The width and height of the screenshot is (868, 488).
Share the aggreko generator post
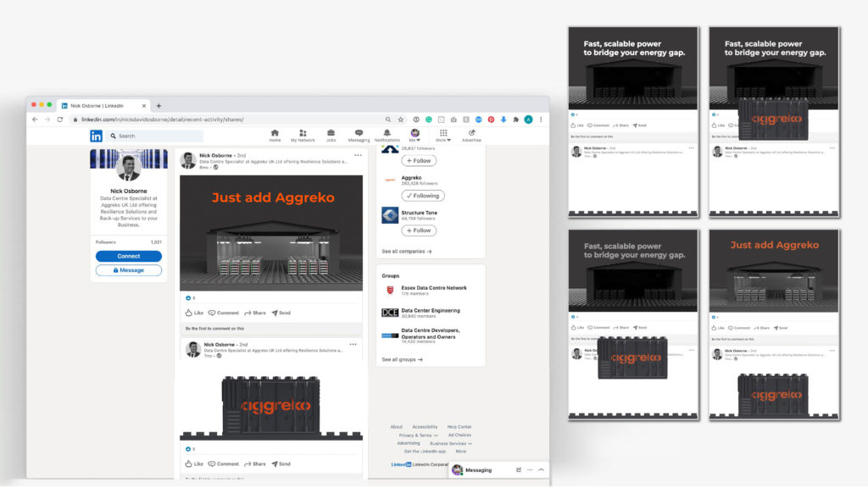(x=255, y=464)
